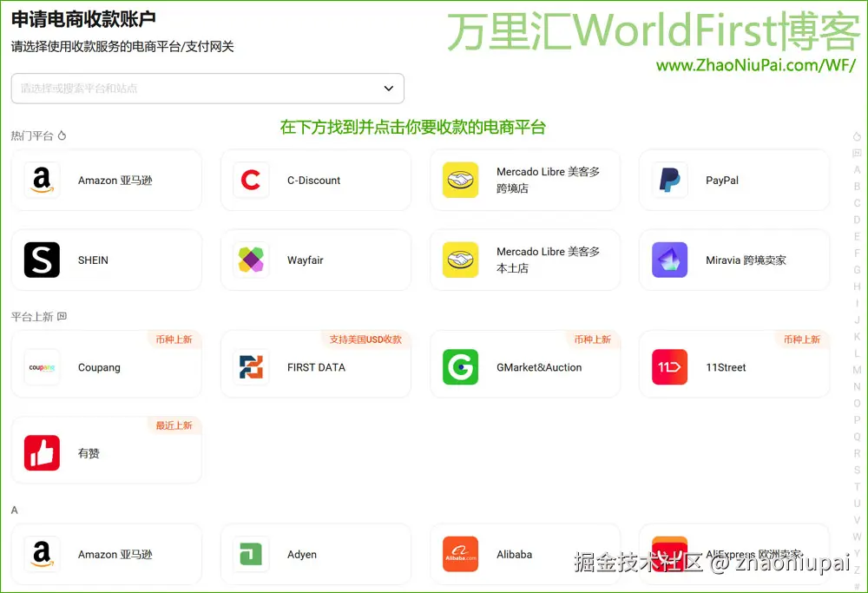Select the Wayfair colorful logo

pos(251,260)
